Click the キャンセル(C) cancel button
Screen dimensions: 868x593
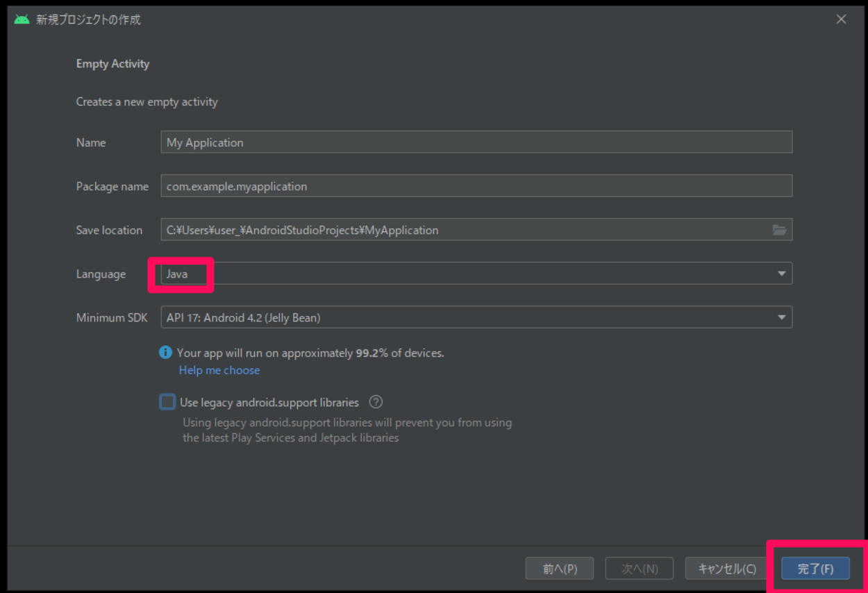[x=727, y=569]
